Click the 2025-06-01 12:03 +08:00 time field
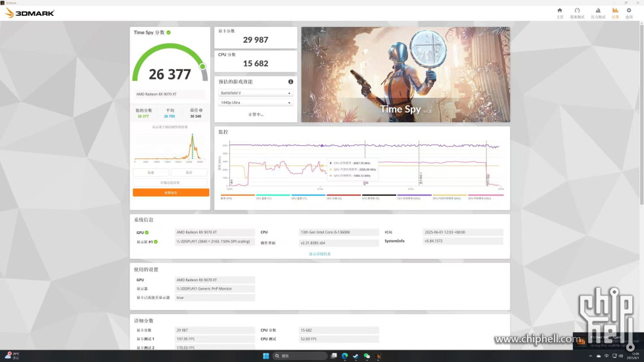 (x=463, y=233)
